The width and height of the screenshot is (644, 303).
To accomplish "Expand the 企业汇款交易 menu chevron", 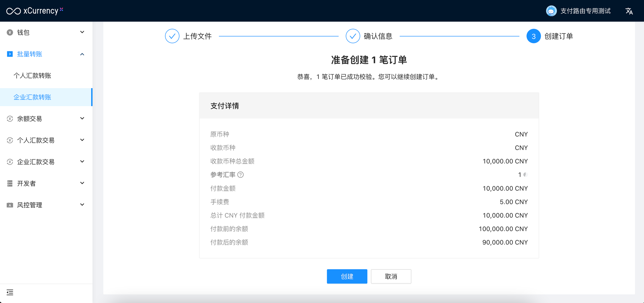I will pyautogui.click(x=82, y=161).
